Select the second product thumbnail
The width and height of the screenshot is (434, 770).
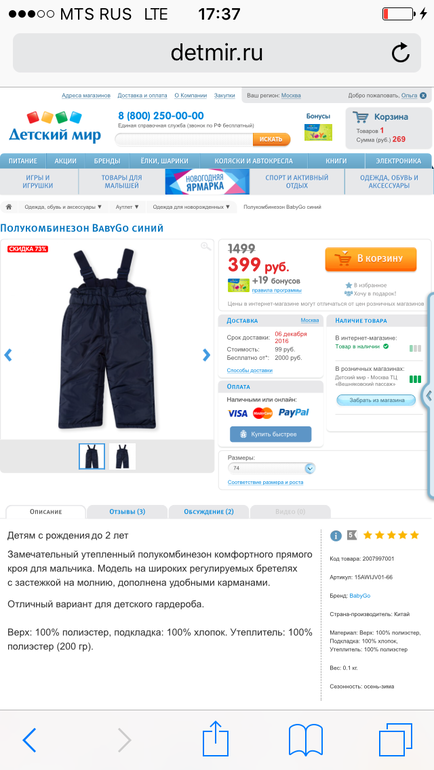(122, 456)
